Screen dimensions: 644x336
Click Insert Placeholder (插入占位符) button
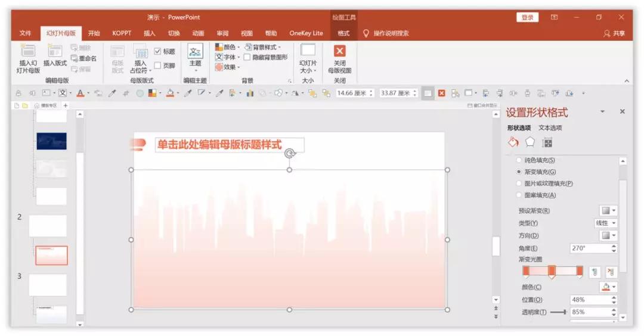coord(141,59)
